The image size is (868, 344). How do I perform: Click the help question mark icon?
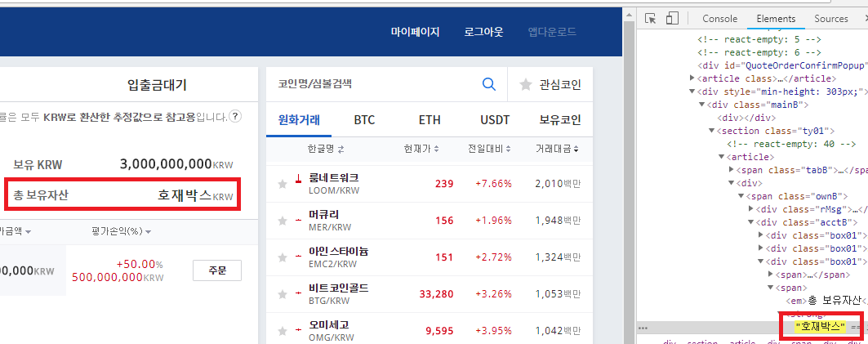click(235, 117)
